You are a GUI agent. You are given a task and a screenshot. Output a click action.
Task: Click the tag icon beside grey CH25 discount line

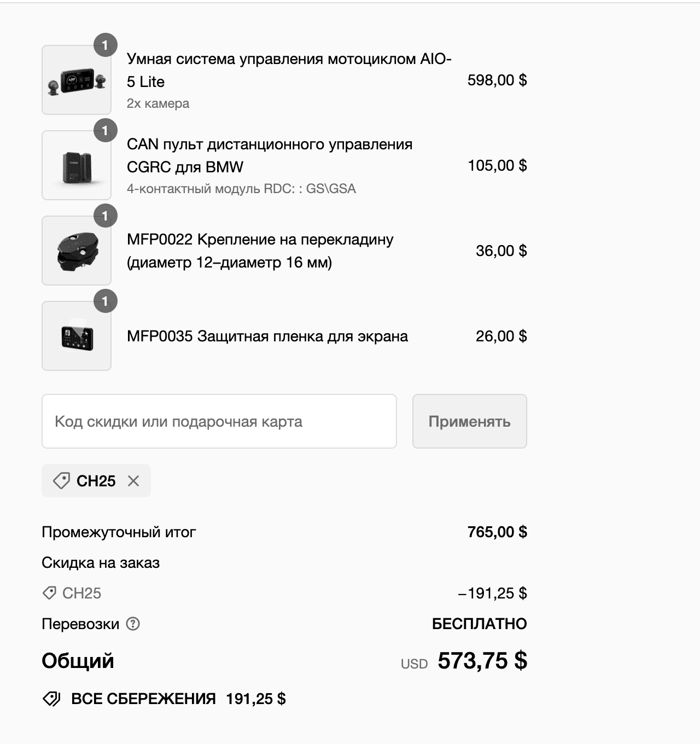tap(49, 593)
